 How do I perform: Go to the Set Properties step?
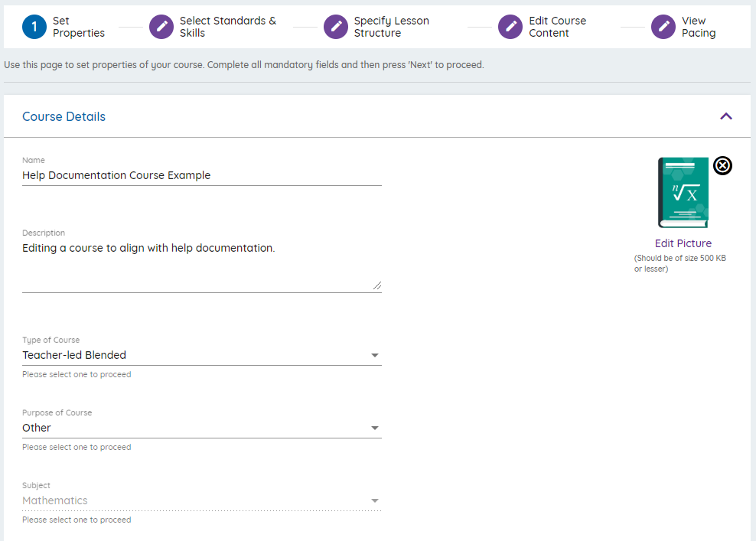point(64,27)
